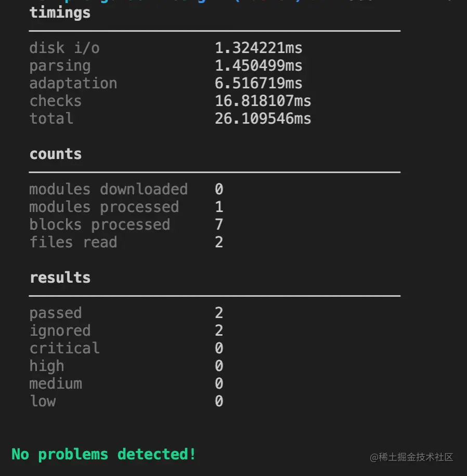Click the total time 26.109546ms
467x476 pixels.
263,118
